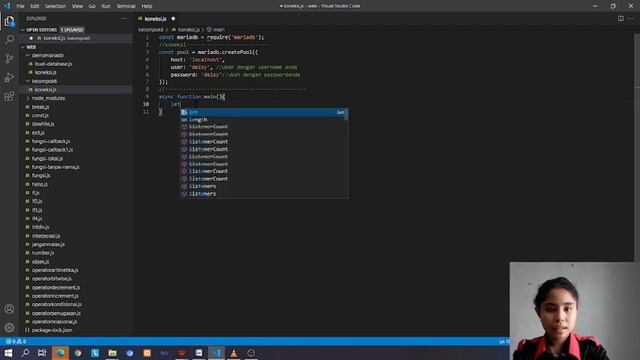The image size is (640, 360).
Task: Open the Accounts icon in activity bar
Action: [9, 309]
